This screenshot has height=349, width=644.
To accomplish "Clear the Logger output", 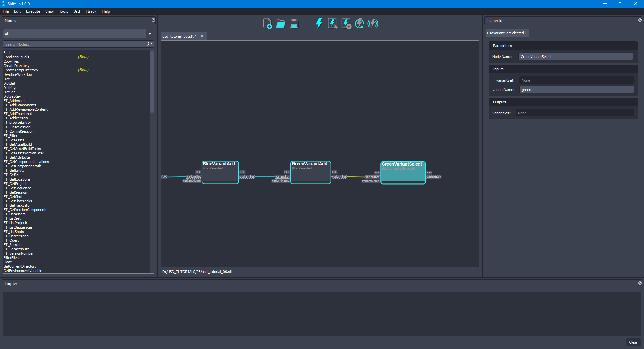I will [x=633, y=342].
